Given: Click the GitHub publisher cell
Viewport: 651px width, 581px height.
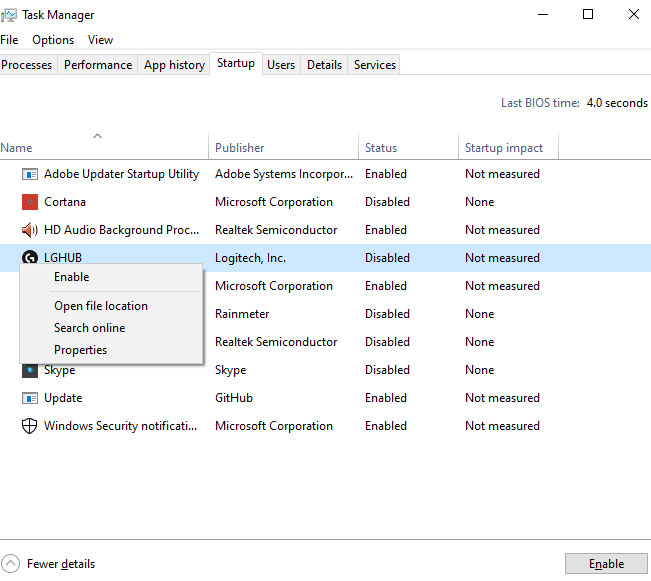Looking at the screenshot, I should [234, 398].
